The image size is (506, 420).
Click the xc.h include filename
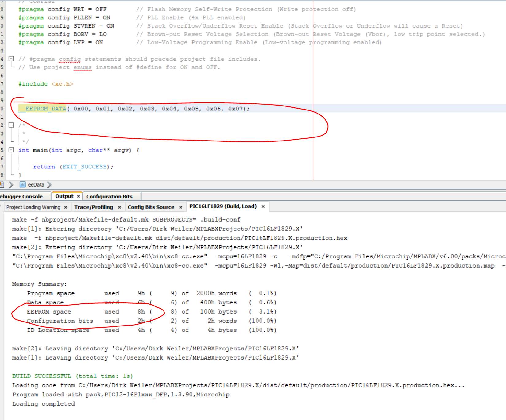coord(62,84)
